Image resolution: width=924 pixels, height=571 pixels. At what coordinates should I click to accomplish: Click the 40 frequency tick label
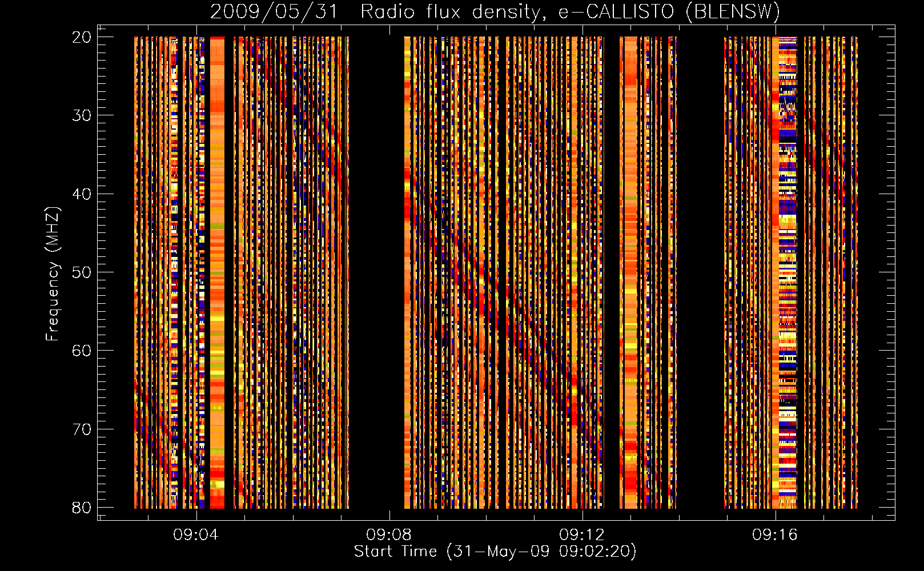point(82,194)
